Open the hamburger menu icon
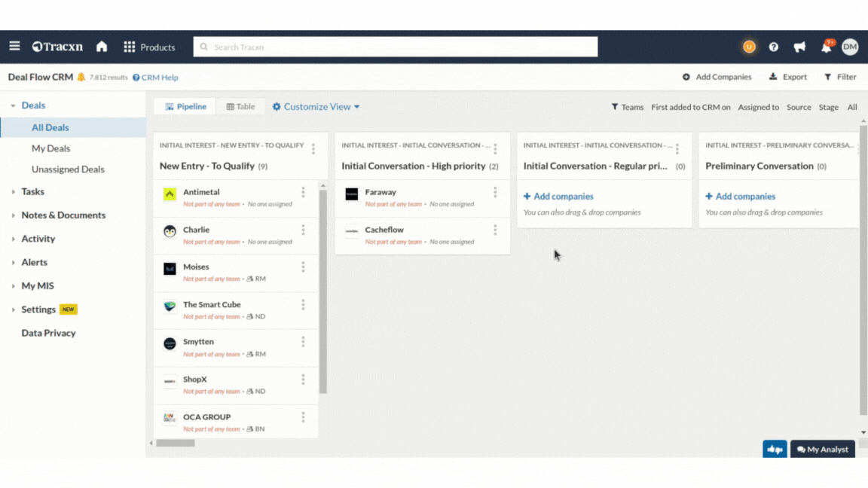The height and width of the screenshot is (488, 868). (14, 47)
